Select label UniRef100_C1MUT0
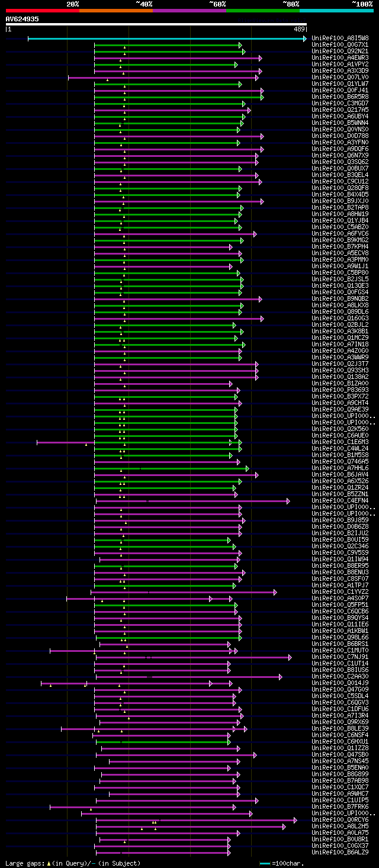This screenshot has width=379, height=868. pyautogui.click(x=340, y=651)
